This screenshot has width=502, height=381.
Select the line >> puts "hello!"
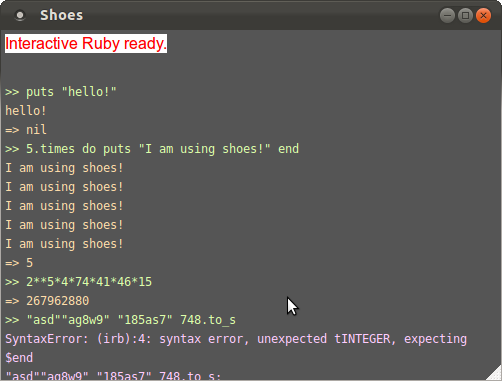pos(61,92)
